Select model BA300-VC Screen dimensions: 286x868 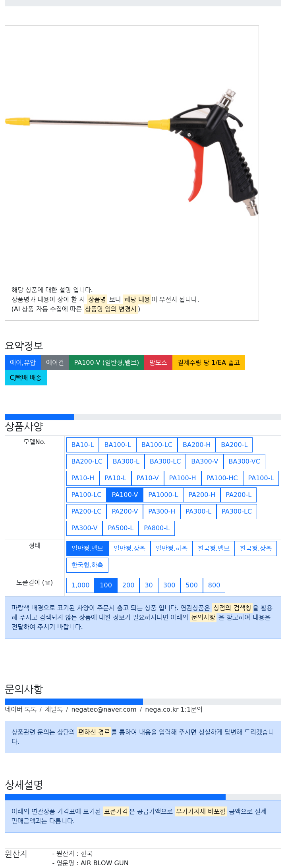(x=244, y=462)
